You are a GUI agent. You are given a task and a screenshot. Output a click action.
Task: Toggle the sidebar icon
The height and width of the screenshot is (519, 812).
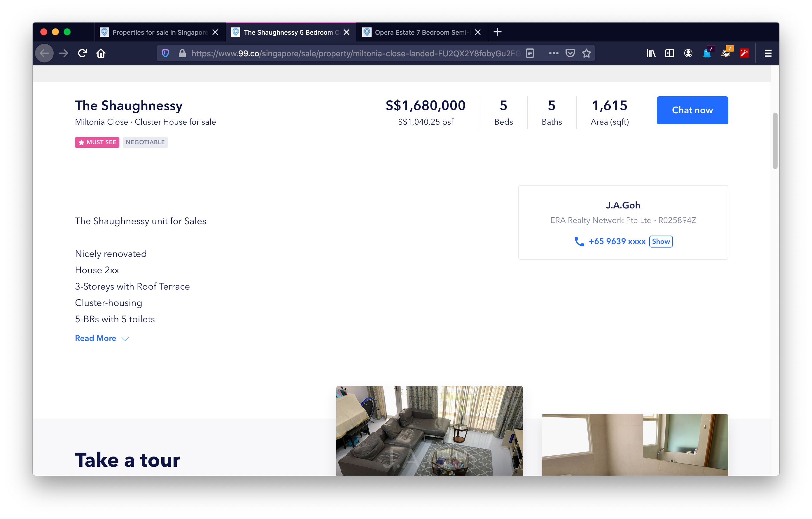pos(669,53)
